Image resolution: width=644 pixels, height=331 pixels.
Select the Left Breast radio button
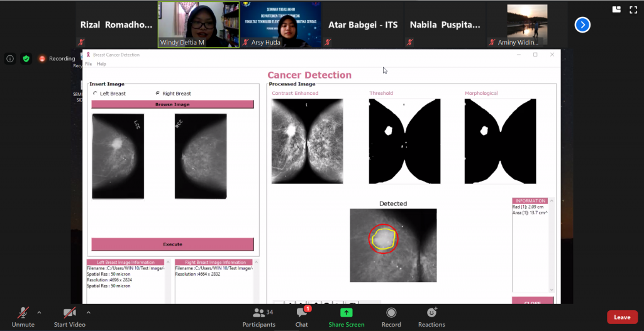coord(96,94)
